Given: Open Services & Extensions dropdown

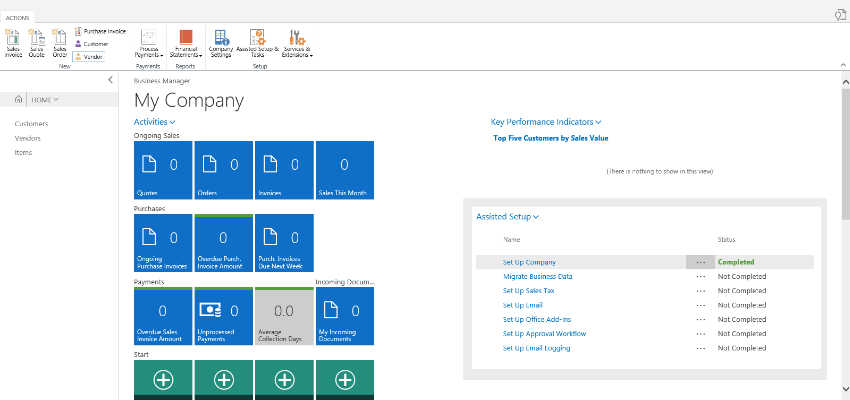Looking at the screenshot, I should click(x=297, y=44).
